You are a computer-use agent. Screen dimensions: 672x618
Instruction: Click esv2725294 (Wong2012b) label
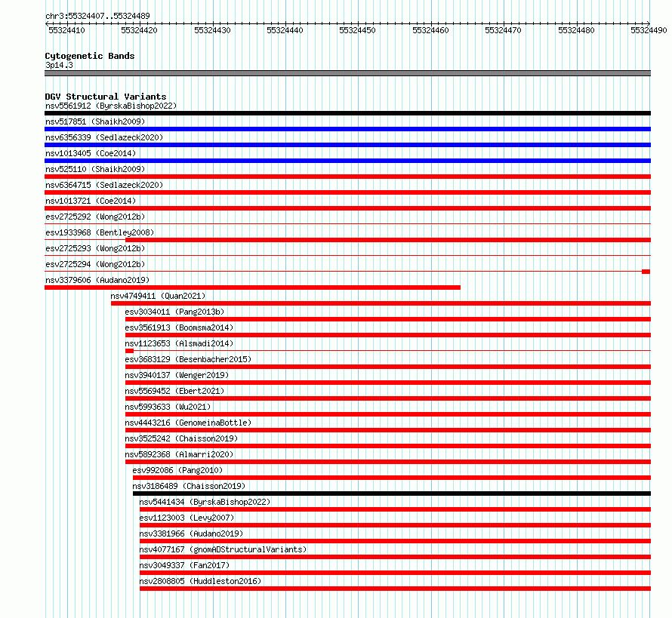[95, 264]
